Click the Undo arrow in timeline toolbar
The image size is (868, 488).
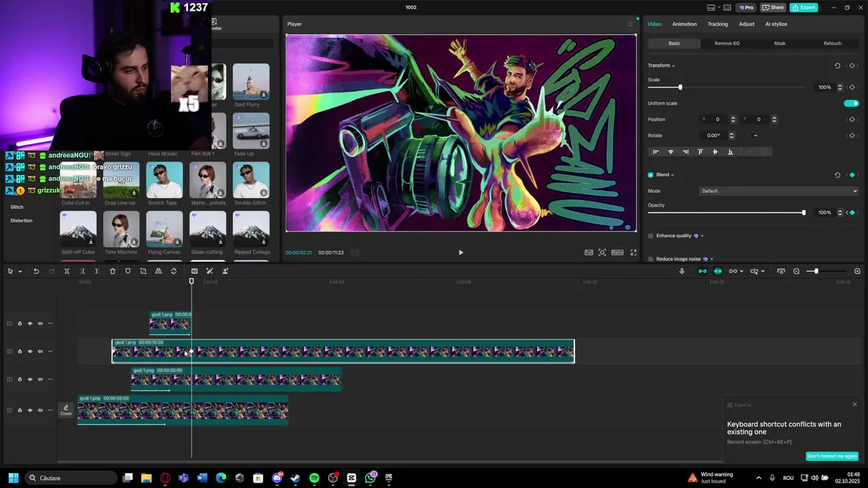tap(36, 271)
